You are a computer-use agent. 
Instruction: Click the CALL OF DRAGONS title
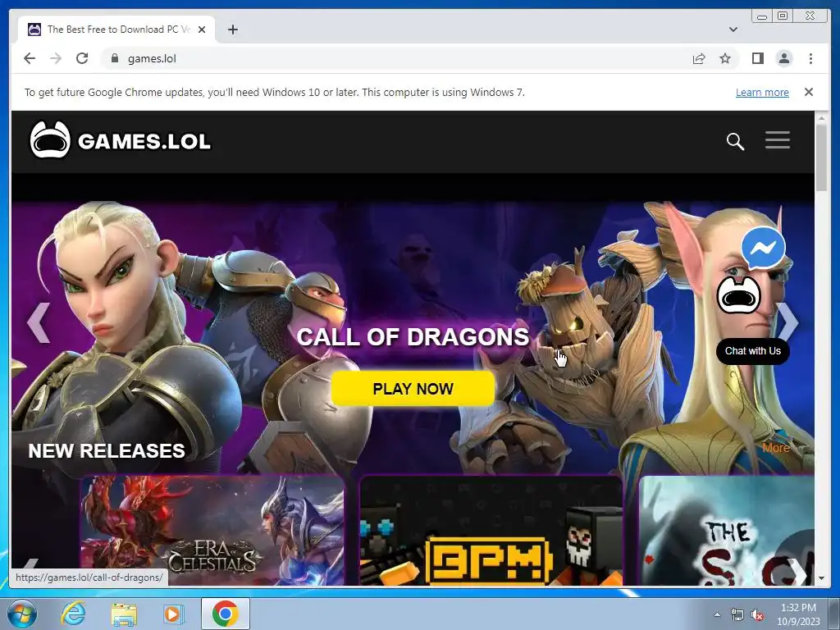pos(413,337)
